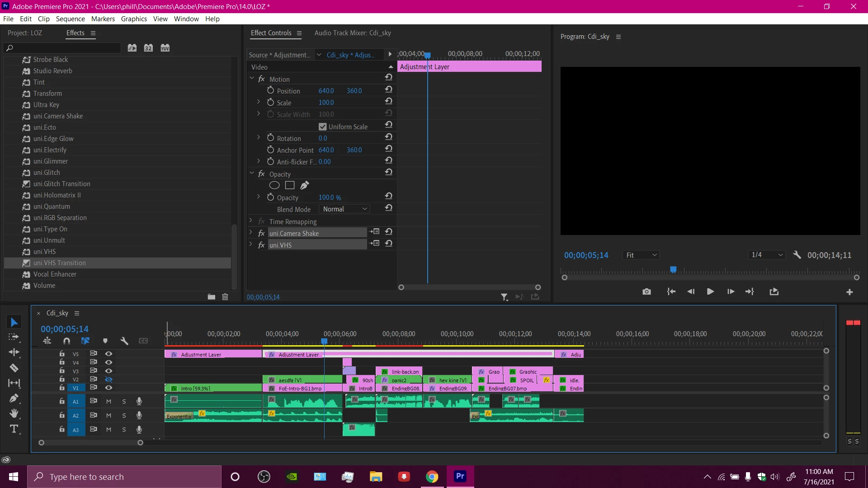Click the Program monitor playhead scrubber
This screenshot has height=488, width=868.
coord(673,270)
